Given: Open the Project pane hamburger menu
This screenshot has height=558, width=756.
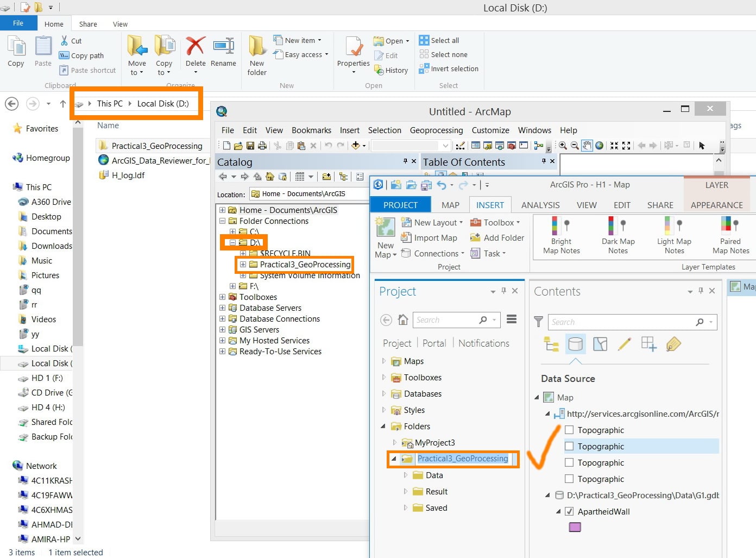Looking at the screenshot, I should coord(512,319).
